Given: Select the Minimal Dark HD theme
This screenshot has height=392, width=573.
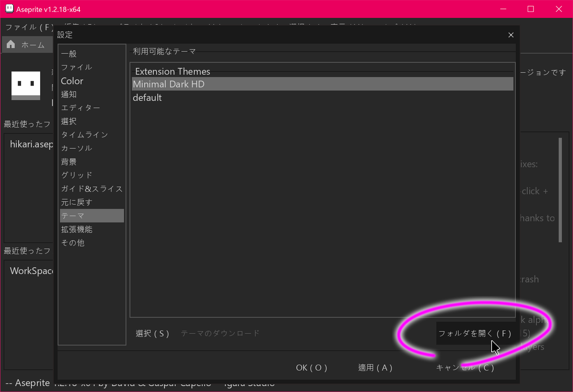Looking at the screenshot, I should pos(169,84).
